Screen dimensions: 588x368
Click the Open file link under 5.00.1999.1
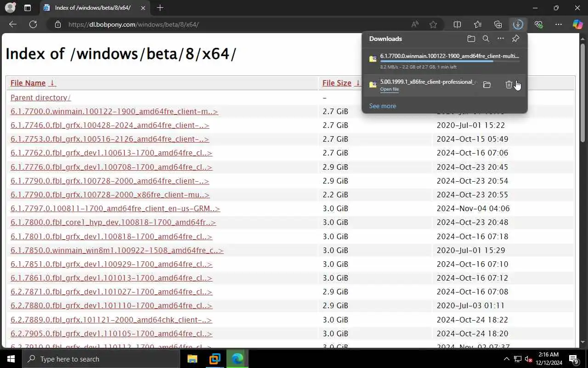click(x=389, y=89)
